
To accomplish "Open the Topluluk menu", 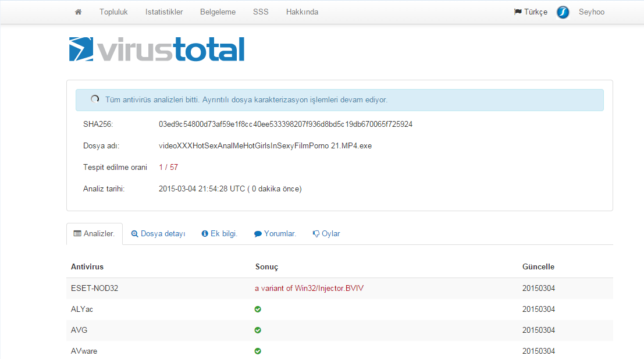I will (113, 12).
